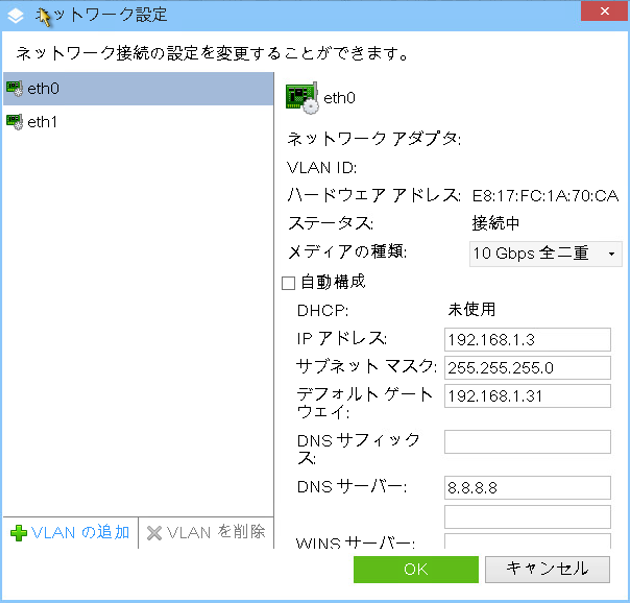
Task: Focus the デフォルト ゲートウェイ field 192.168.1.31
Action: pos(527,396)
